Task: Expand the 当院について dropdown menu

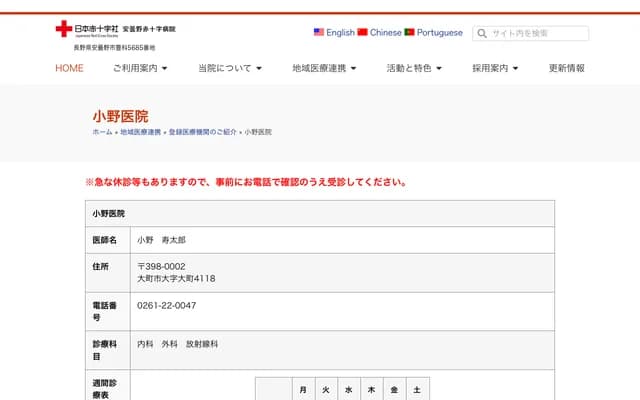Action: click(x=230, y=68)
